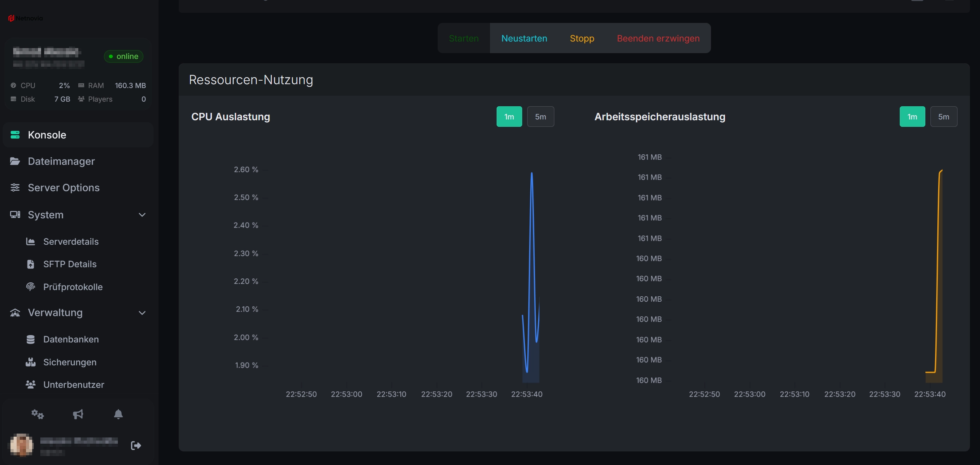Image resolution: width=980 pixels, height=465 pixels.
Task: Click the Server Options sliders icon
Action: click(x=15, y=188)
